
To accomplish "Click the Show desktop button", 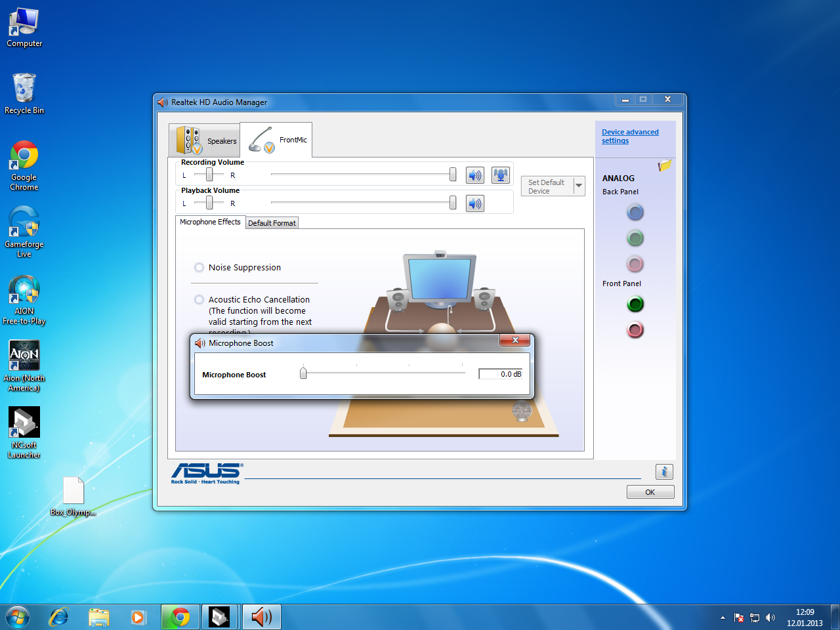I will (x=835, y=618).
